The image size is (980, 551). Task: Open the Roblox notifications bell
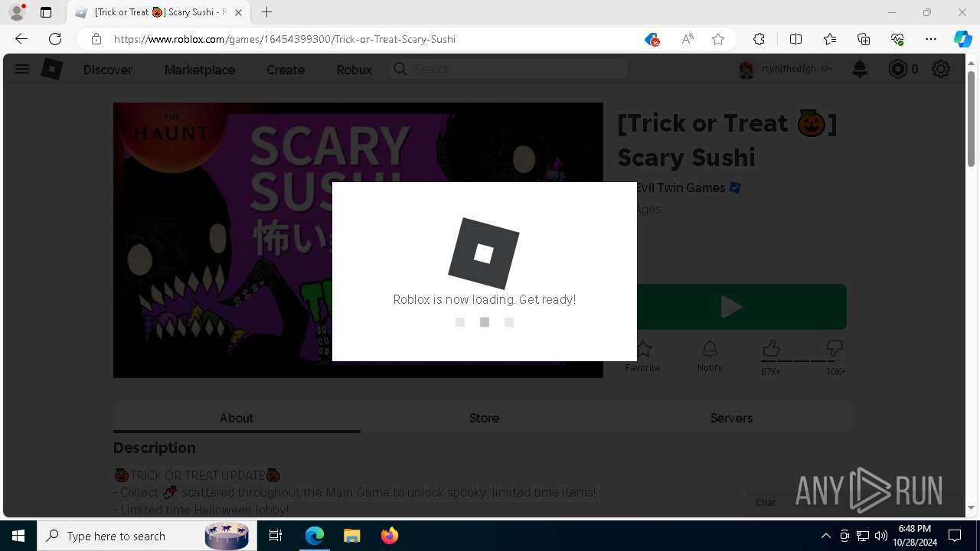click(860, 70)
